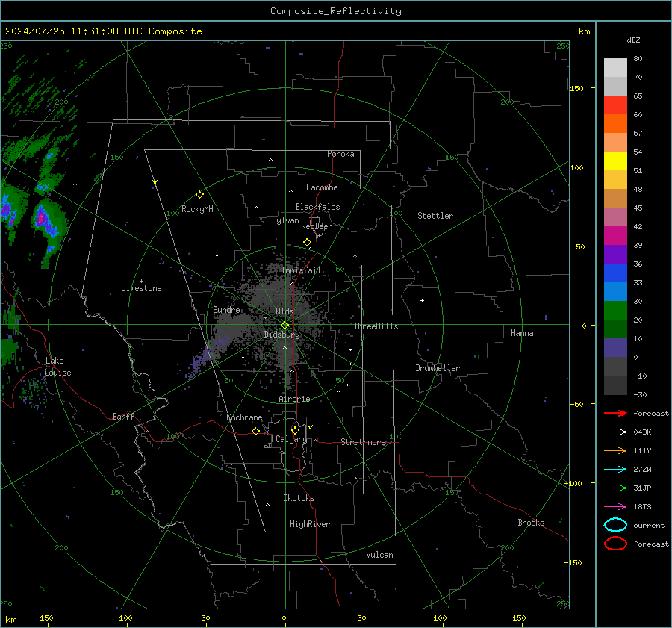The height and width of the screenshot is (628, 672).
Task: Select the orange 111V arrow legend icon
Action: pyautogui.click(x=615, y=450)
